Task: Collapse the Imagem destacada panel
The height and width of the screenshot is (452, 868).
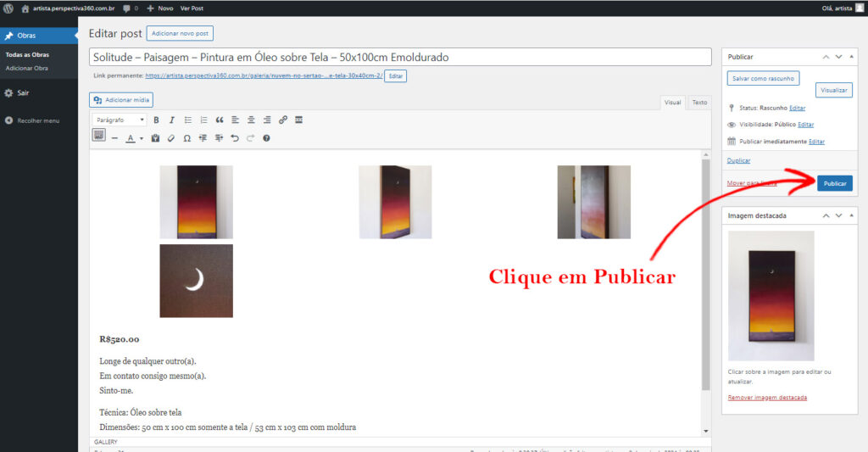Action: click(851, 215)
